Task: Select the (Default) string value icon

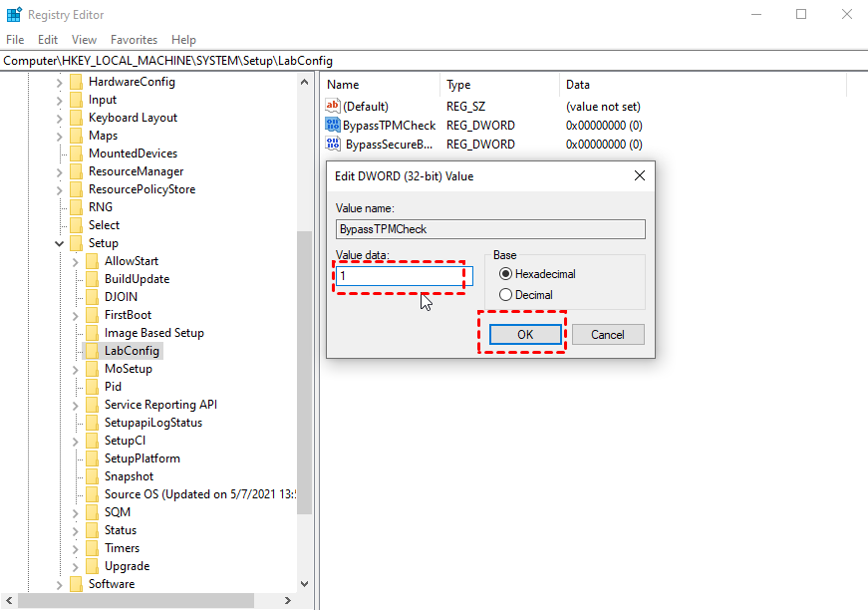Action: coord(333,106)
